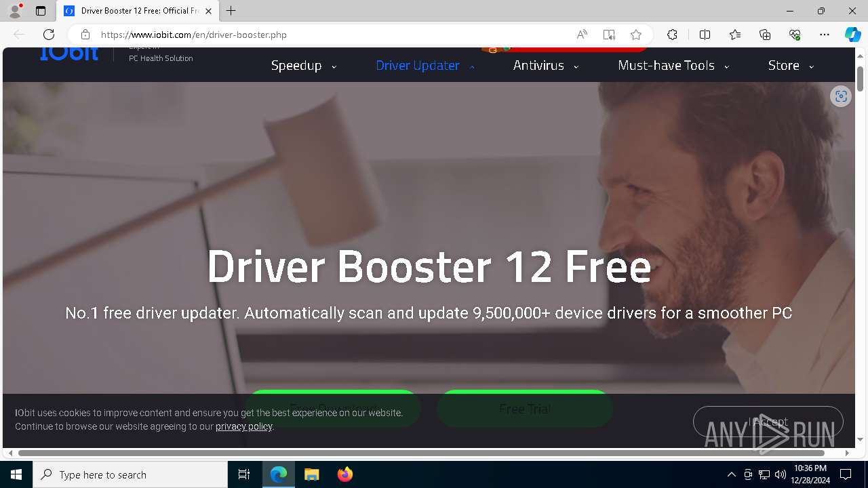868x488 pixels.
Task: Click the IObit logo
Action: click(x=69, y=53)
